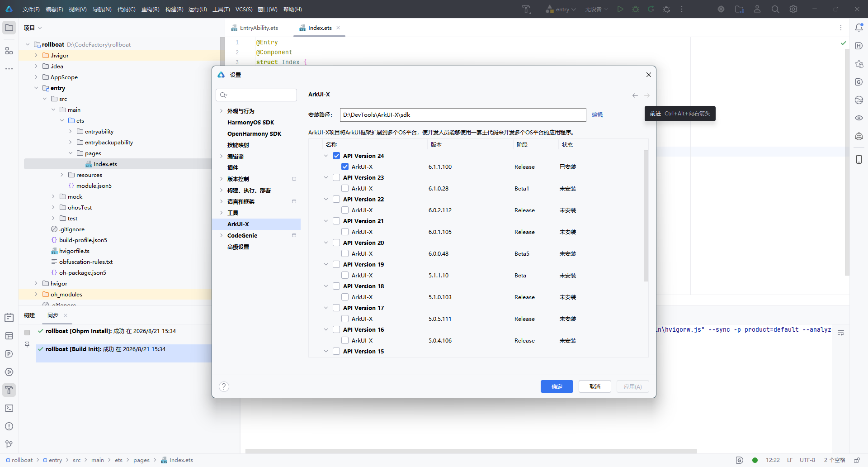Collapse the API Version 24 row

[326, 156]
